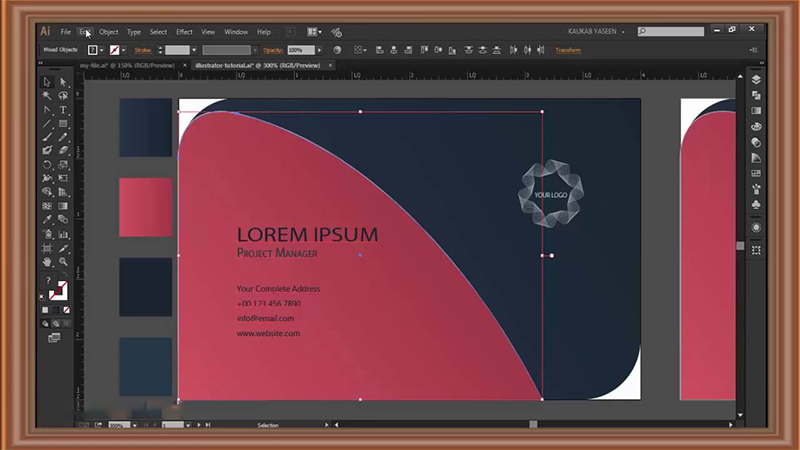Open the Layers panel icon

[x=756, y=80]
